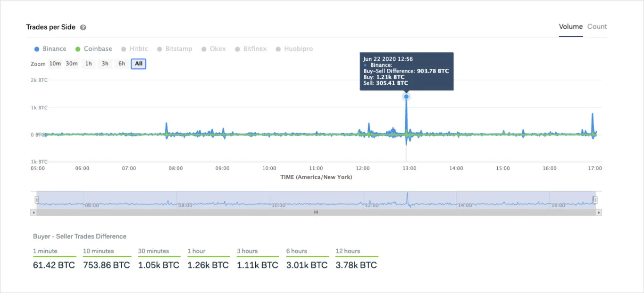The image size is (644, 293).
Task: Click the 6 hours value 3.01k BTC
Action: tap(307, 265)
